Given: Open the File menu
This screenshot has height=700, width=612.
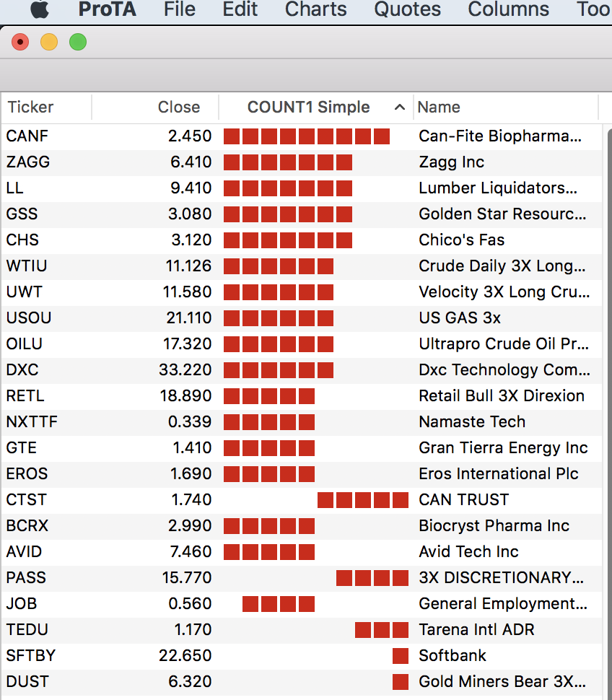Looking at the screenshot, I should click(180, 9).
